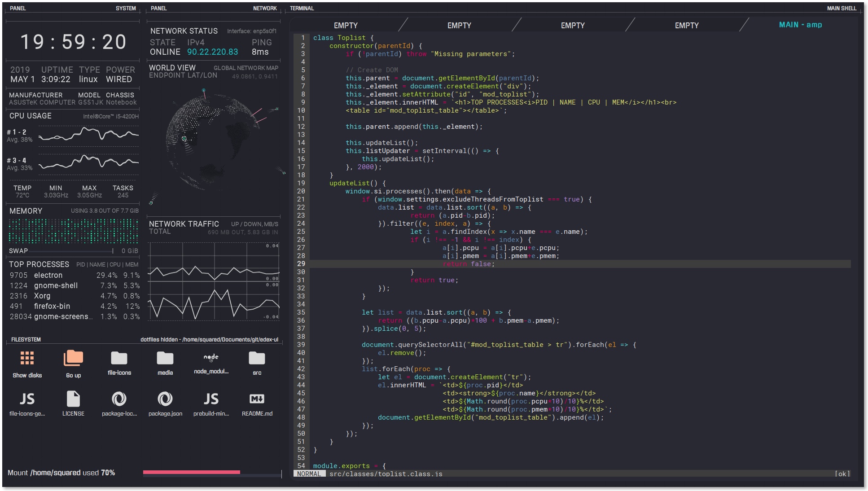Click the Xorg process row
This screenshot has width=868, height=491.
[x=75, y=296]
